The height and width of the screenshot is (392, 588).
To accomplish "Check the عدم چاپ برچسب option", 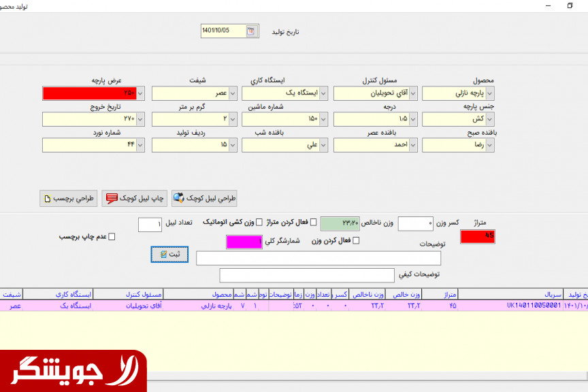I will [x=112, y=237].
